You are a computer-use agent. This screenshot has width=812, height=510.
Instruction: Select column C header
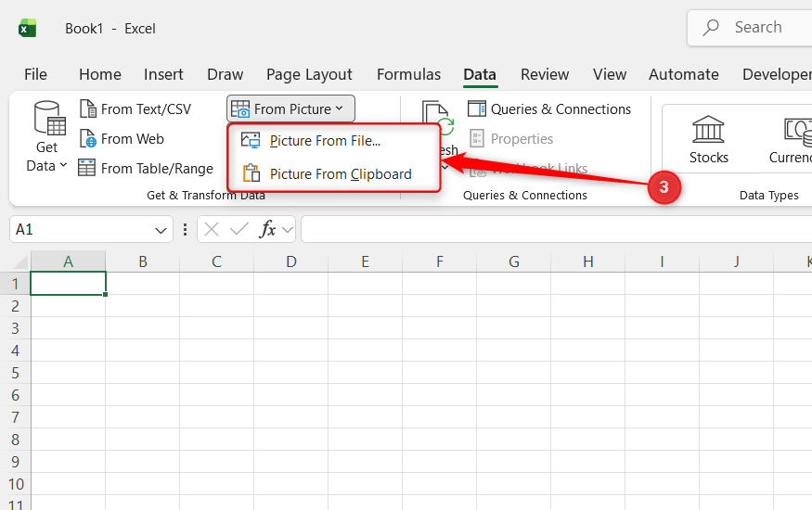tap(217, 261)
